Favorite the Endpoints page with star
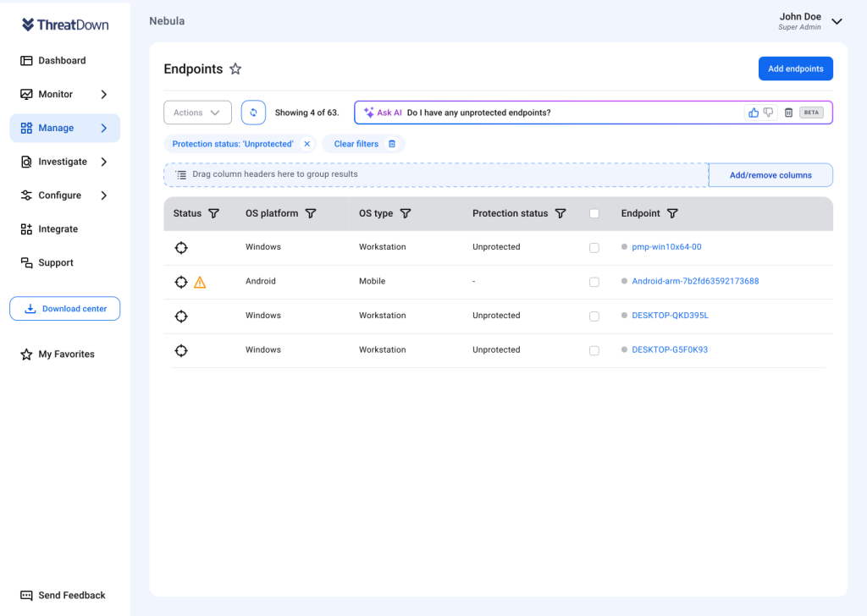Viewport: 867px width, 616px height. (235, 69)
